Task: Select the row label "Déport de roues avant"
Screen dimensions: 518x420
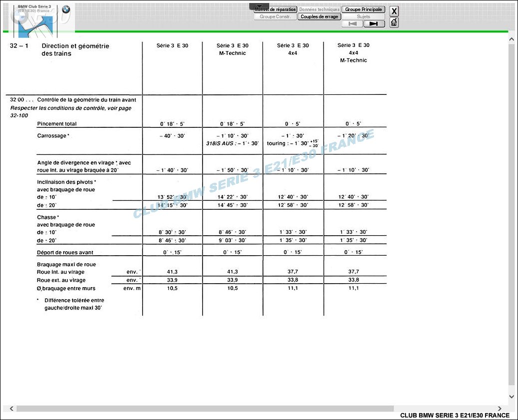Action: pyautogui.click(x=65, y=252)
